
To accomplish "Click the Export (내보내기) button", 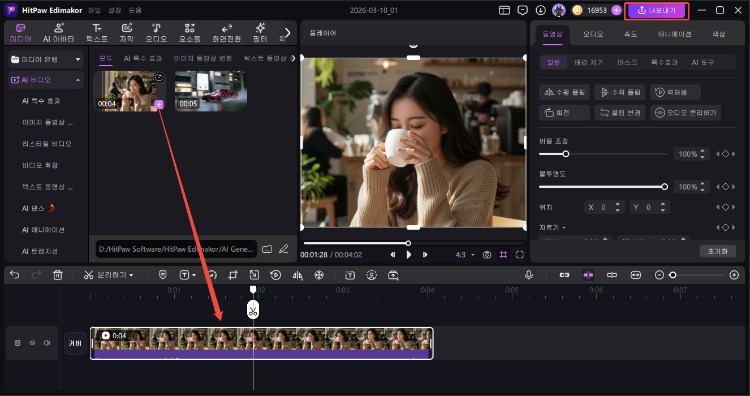I will [x=657, y=11].
